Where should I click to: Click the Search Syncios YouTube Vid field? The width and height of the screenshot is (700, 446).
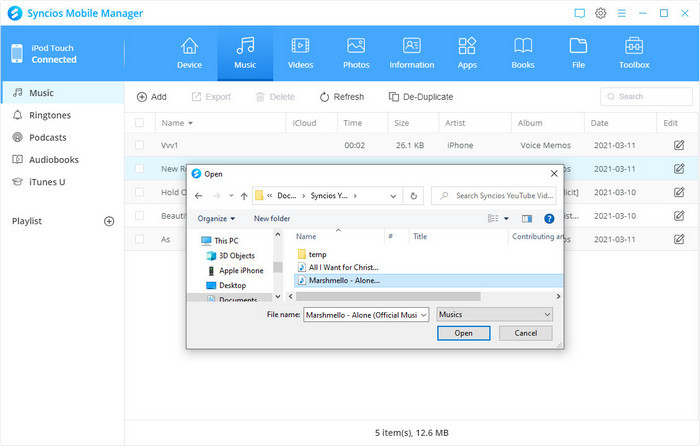pos(493,196)
